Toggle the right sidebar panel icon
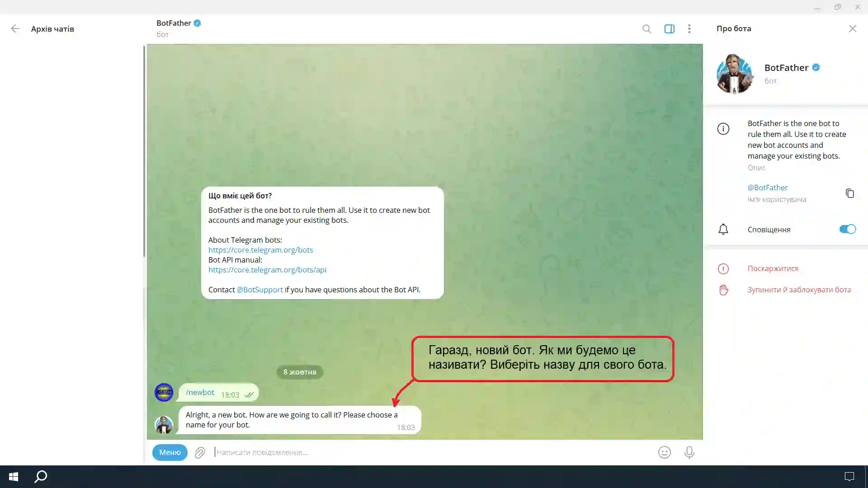868x488 pixels. click(669, 29)
